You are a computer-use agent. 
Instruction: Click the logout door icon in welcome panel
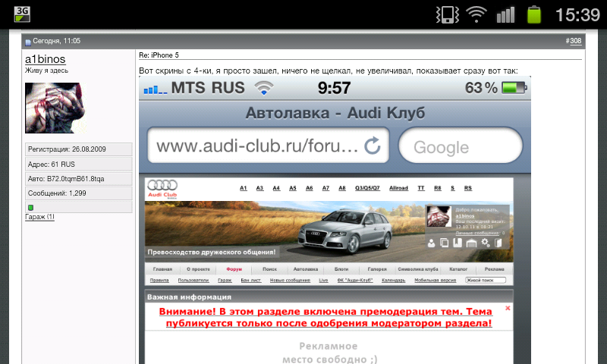(498, 243)
